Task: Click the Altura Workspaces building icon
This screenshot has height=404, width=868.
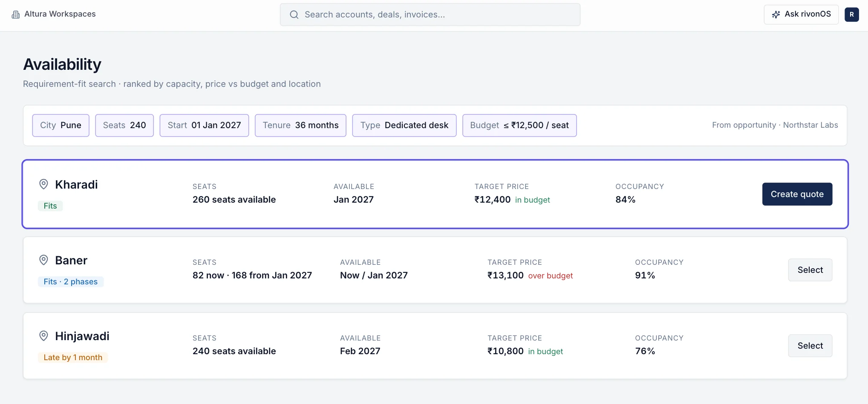Action: (x=16, y=14)
